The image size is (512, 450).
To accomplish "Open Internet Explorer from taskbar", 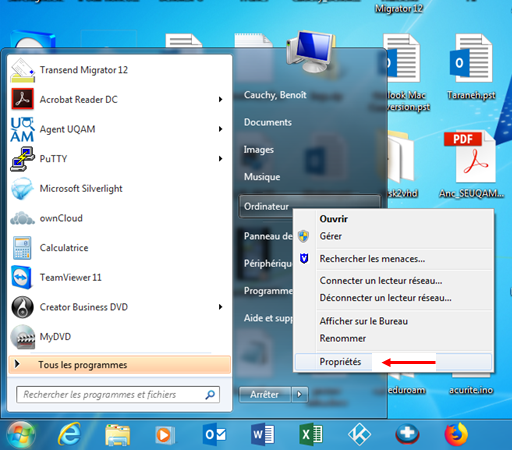I will pos(69,435).
